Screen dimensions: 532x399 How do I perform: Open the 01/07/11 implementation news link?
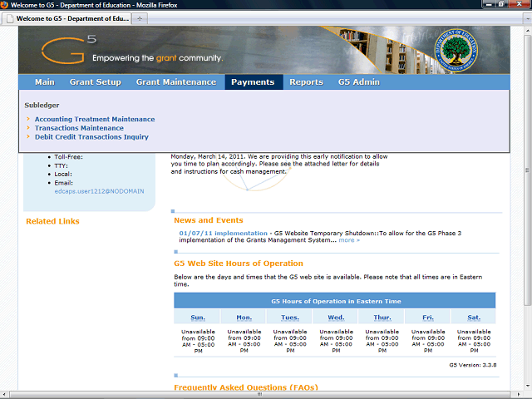coord(223,234)
